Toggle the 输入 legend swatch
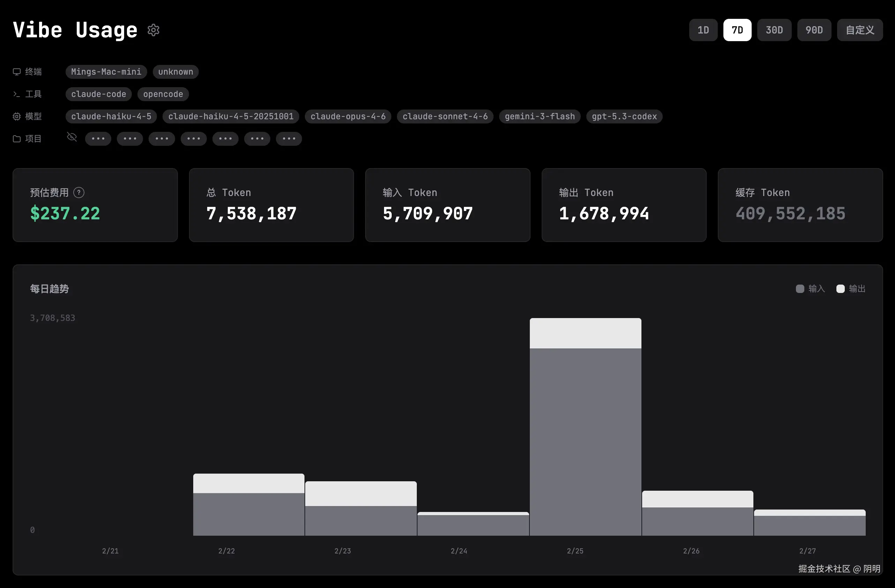 (800, 289)
